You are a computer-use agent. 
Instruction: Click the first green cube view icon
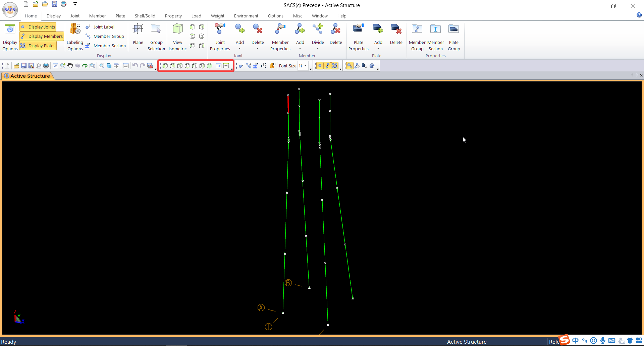tap(165, 66)
